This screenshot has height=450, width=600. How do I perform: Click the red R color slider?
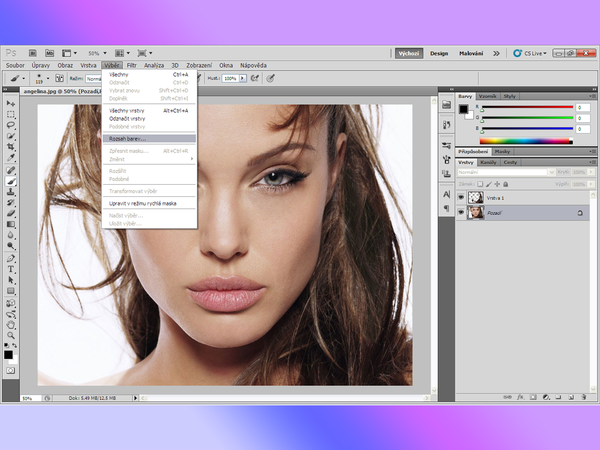click(525, 105)
